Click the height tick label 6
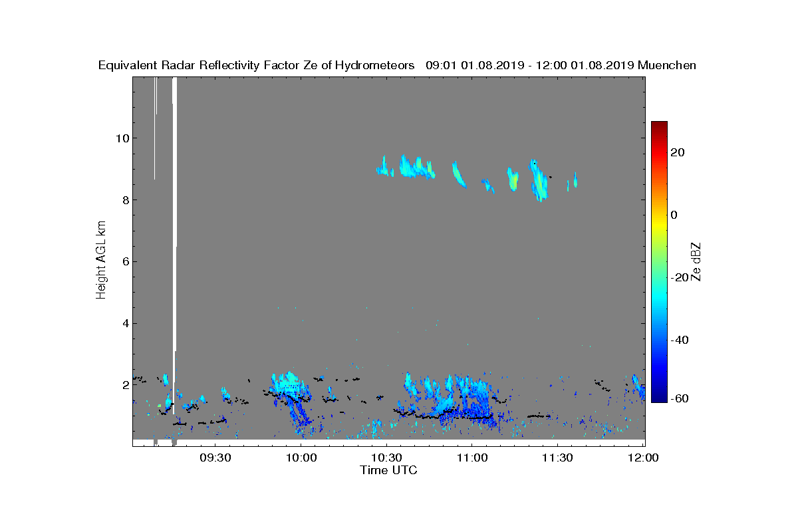798x532 pixels. coord(124,261)
